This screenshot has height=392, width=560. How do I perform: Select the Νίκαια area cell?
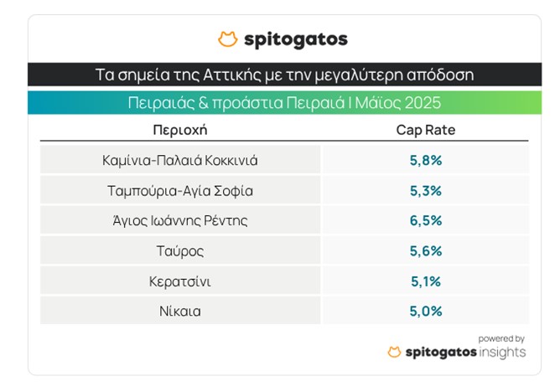(179, 311)
